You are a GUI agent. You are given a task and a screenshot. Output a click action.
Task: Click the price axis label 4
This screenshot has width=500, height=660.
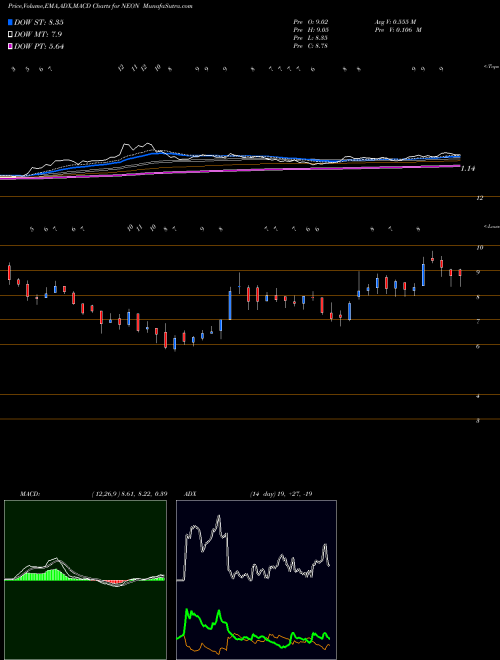click(x=478, y=396)
